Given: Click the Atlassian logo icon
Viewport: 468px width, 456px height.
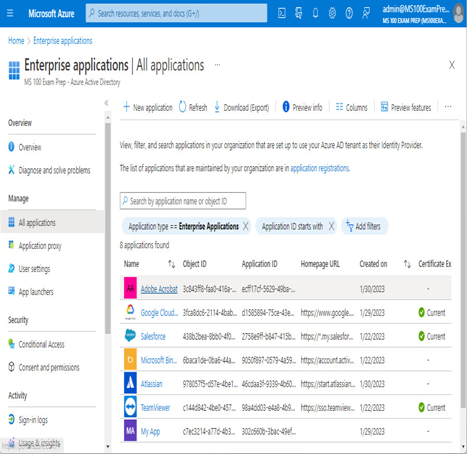Looking at the screenshot, I should [x=130, y=383].
